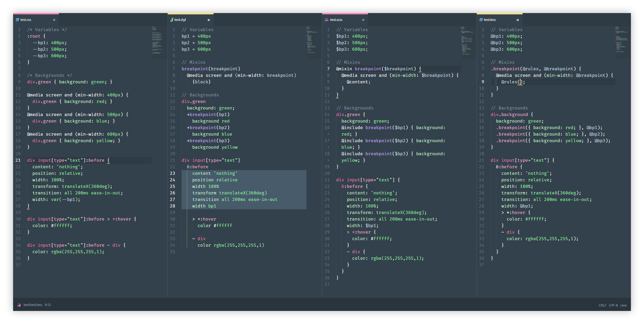Click the pink panel switcher icon in status bar
This screenshot has width=644, height=324.
click(x=19, y=305)
